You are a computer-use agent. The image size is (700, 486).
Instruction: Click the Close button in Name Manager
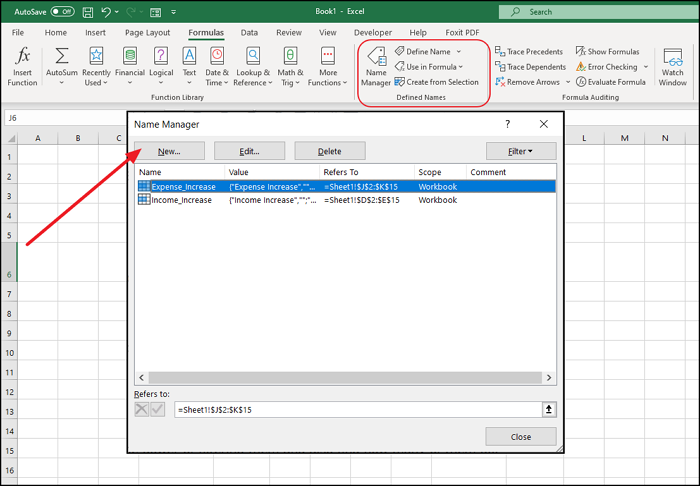[521, 437]
